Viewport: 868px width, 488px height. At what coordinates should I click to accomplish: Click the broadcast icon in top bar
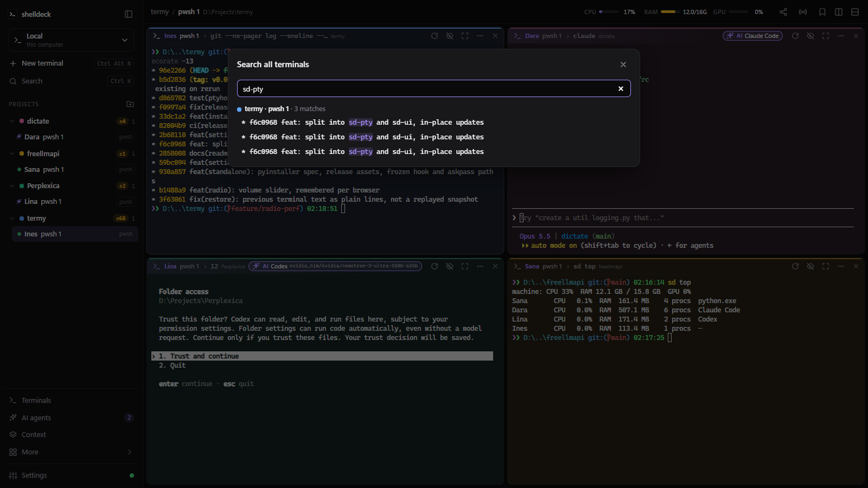(x=803, y=12)
